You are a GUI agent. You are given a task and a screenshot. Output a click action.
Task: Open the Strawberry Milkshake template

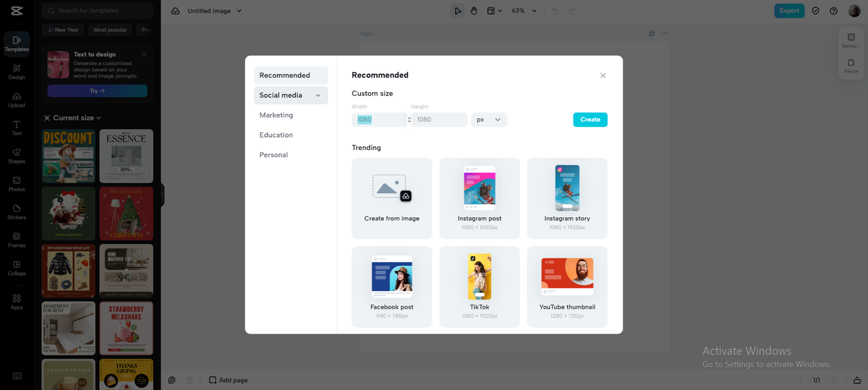click(x=126, y=328)
